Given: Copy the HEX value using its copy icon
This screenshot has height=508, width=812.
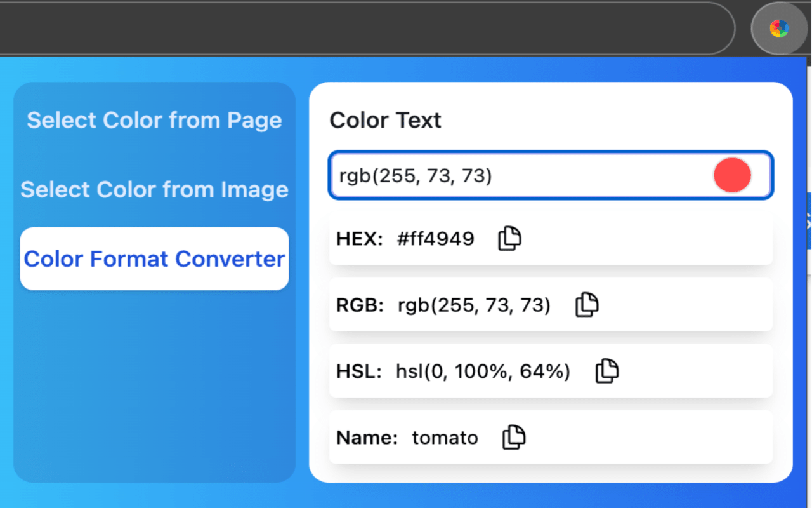Looking at the screenshot, I should click(x=509, y=238).
